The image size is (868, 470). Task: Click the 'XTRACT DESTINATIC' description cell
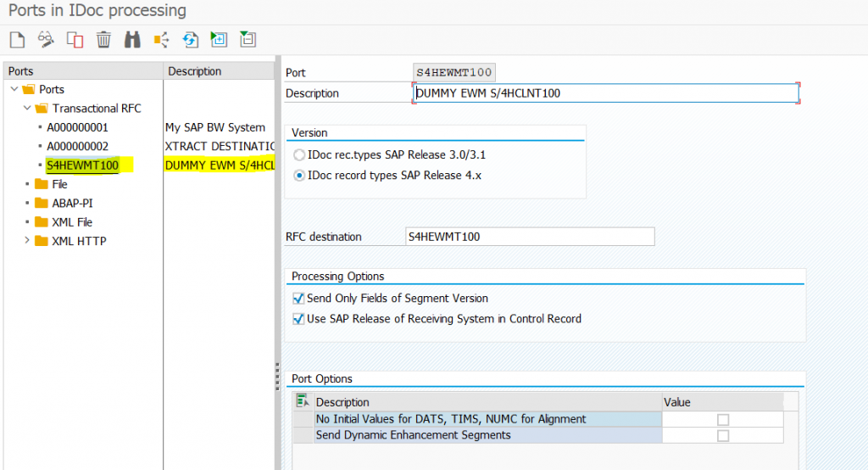(x=220, y=146)
